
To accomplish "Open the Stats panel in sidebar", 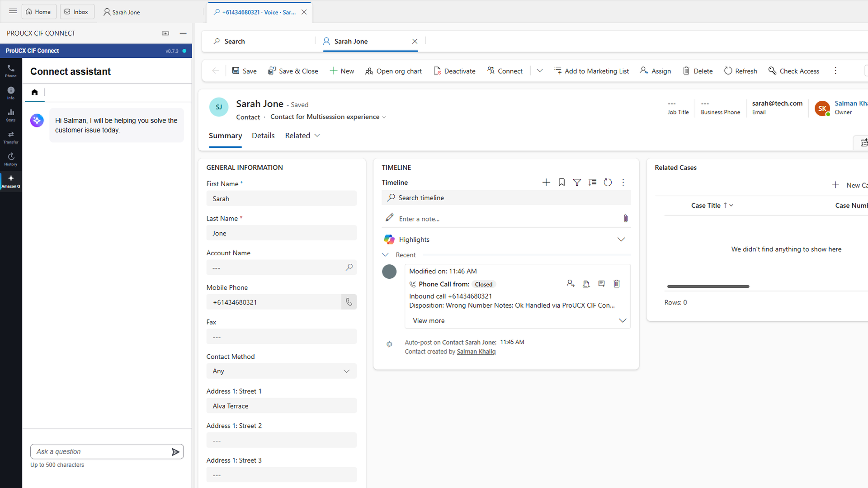I will tap(11, 115).
